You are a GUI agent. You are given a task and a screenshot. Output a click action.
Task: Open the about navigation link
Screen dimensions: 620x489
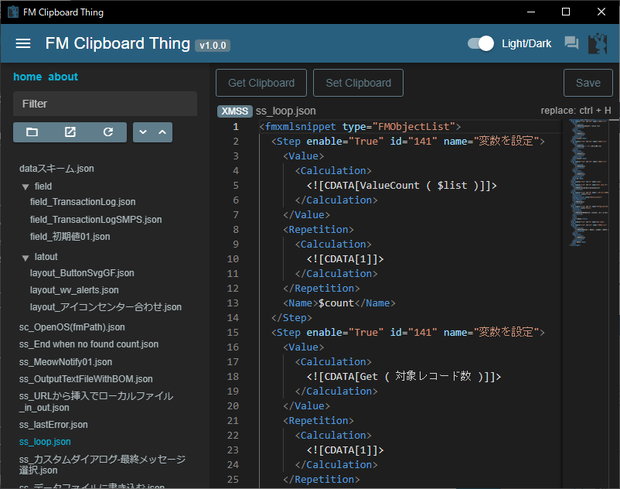click(x=63, y=77)
